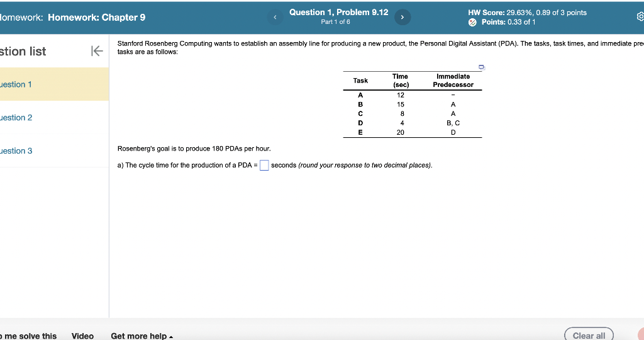Viewport: 644px width, 340px height.
Task: Click the question list panel heading
Action: click(x=23, y=51)
